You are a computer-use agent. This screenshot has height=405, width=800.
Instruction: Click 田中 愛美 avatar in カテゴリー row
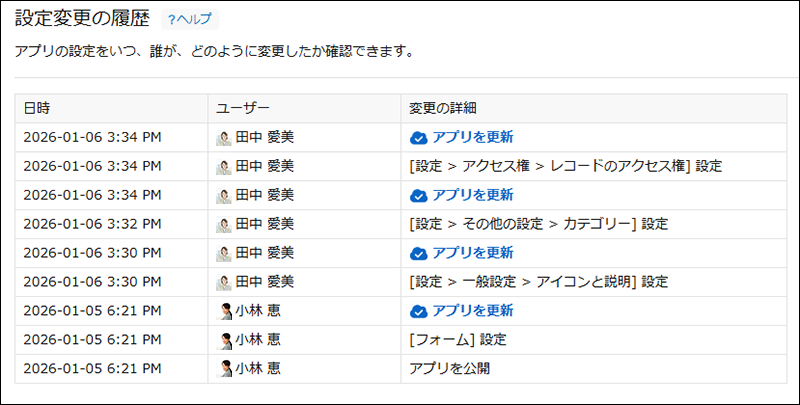pos(223,224)
